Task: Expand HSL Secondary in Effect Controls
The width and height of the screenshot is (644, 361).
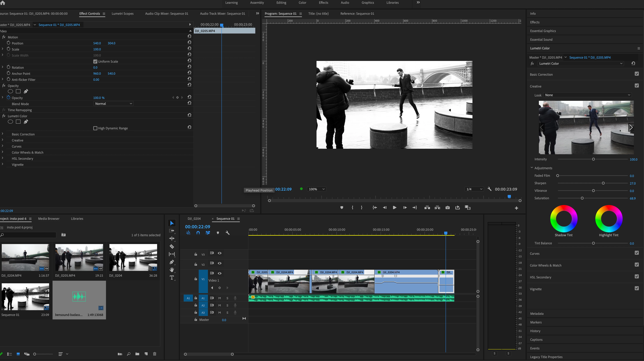Action: (2, 158)
